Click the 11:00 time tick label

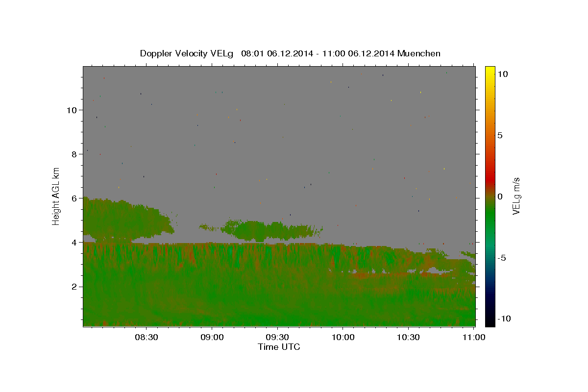pos(473,337)
